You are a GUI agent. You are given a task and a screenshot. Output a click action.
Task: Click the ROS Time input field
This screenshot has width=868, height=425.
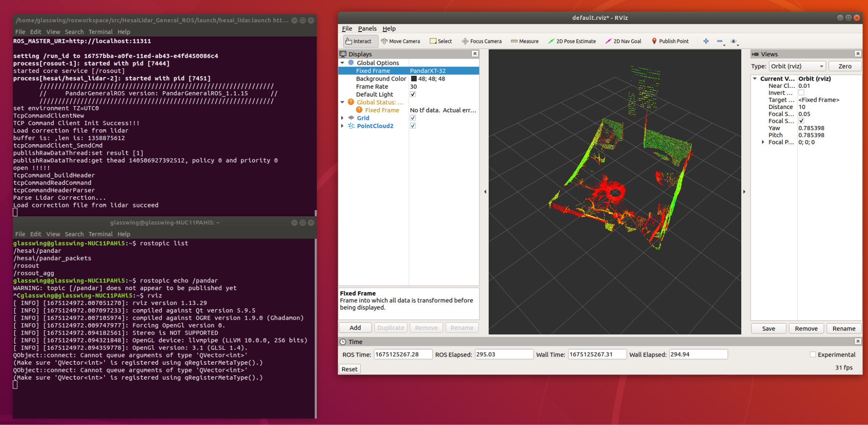[x=403, y=354]
